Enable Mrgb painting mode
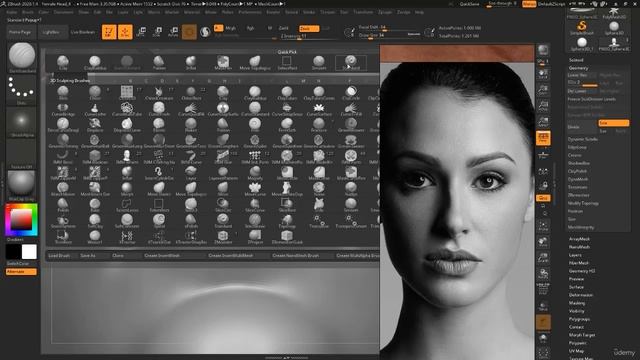The image size is (640, 360). click(230, 28)
